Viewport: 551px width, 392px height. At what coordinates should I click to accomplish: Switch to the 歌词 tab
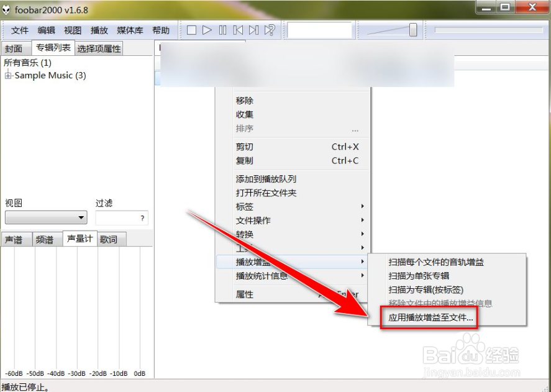point(112,240)
